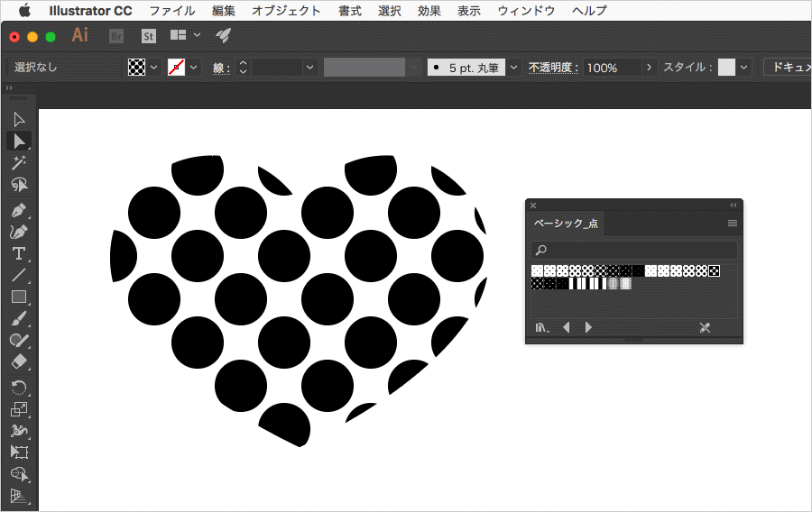Open the ファイル menu
Screen dimensions: 812x512
(172, 10)
